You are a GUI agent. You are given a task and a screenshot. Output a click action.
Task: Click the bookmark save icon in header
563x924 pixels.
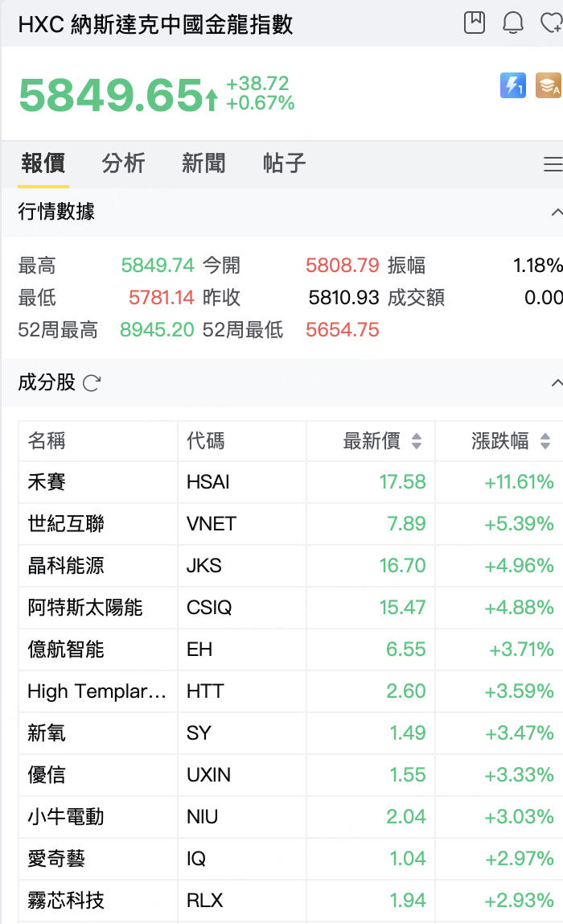pyautogui.click(x=474, y=23)
